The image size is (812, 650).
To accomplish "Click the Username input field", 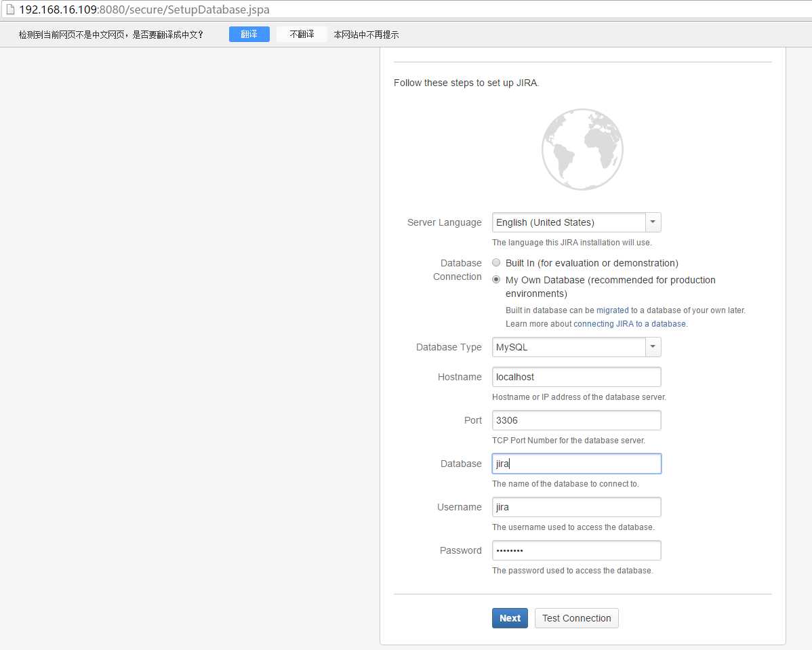I will 576,507.
